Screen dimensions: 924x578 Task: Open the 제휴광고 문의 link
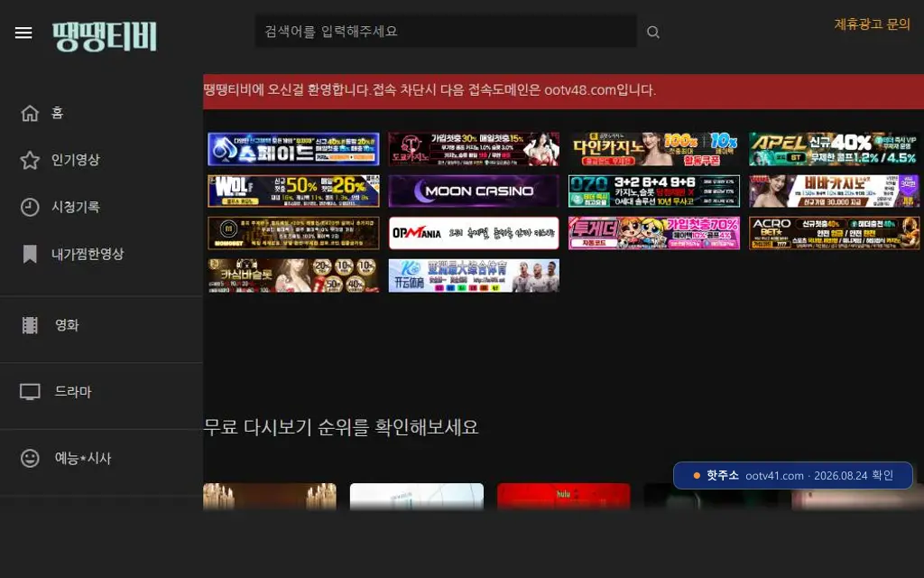(x=873, y=24)
